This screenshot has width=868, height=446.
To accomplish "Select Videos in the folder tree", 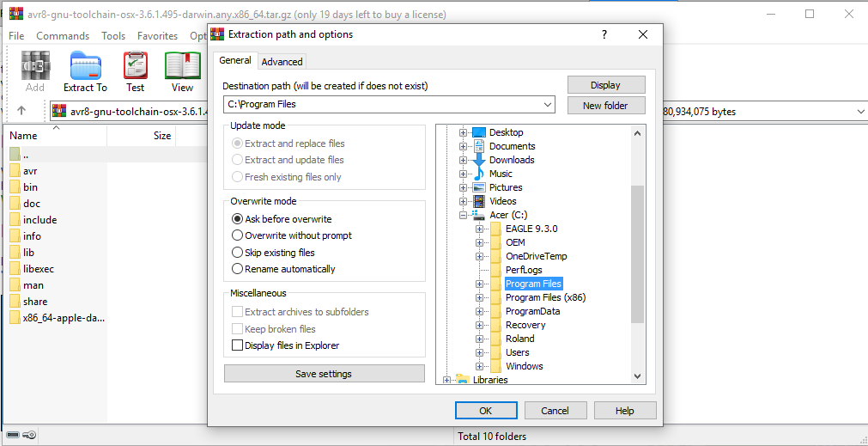I will point(502,201).
